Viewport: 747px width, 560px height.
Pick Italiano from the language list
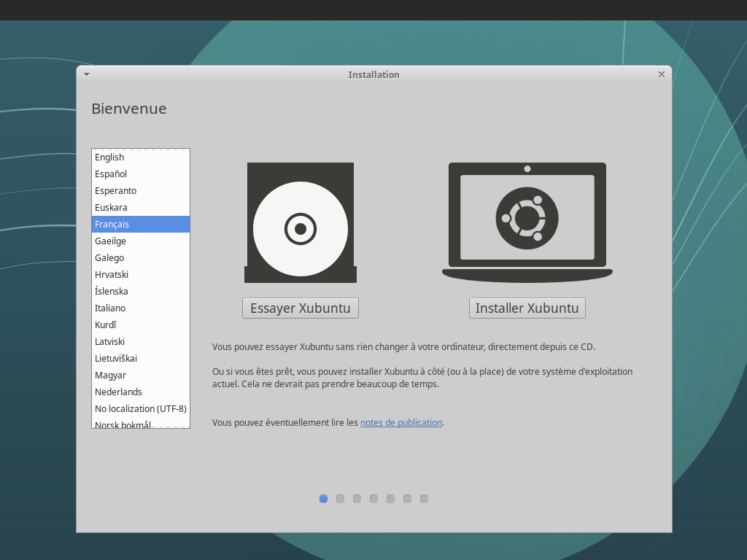(110, 308)
